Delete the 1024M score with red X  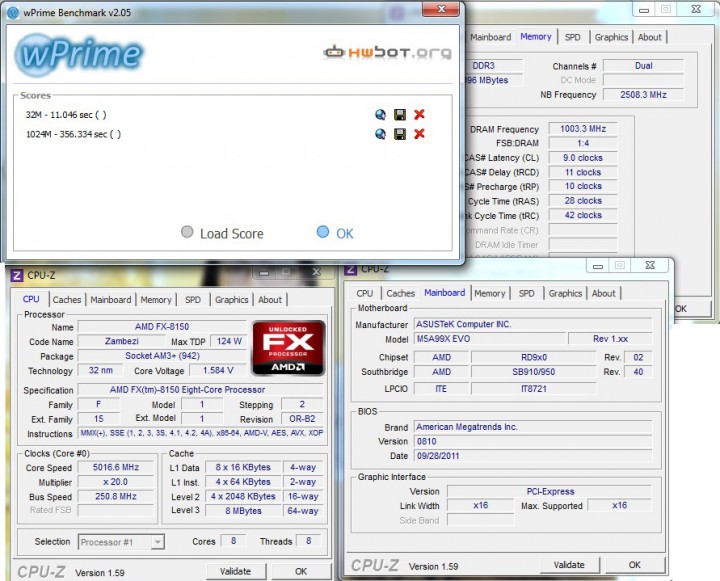tap(419, 134)
